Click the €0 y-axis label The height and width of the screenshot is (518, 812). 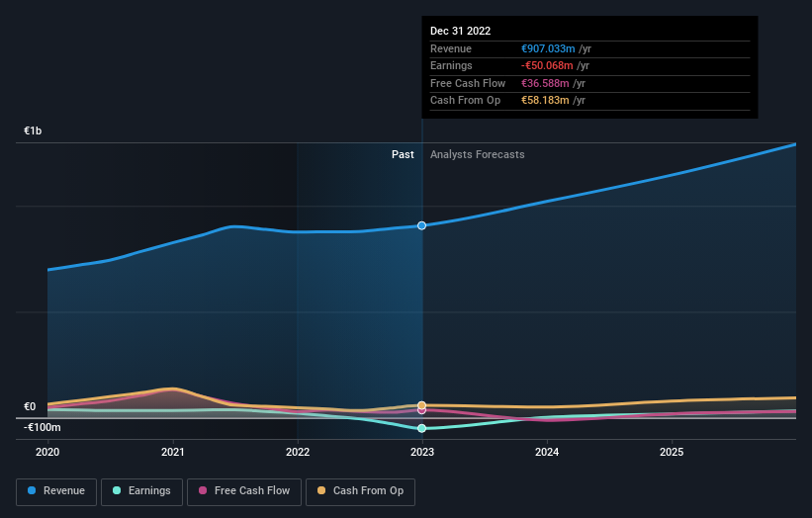(x=30, y=406)
